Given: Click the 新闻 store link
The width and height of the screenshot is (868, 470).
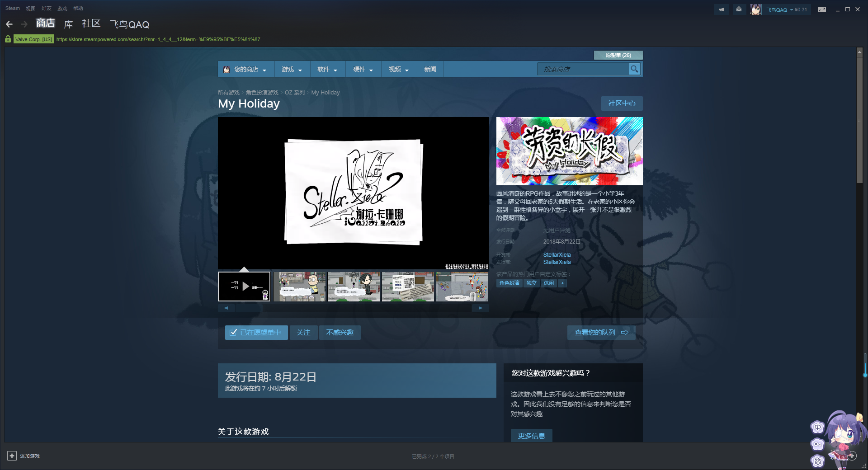Looking at the screenshot, I should click(x=430, y=69).
